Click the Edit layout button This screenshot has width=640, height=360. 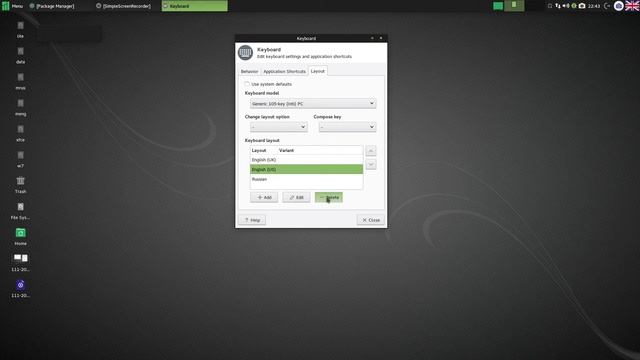tap(296, 198)
